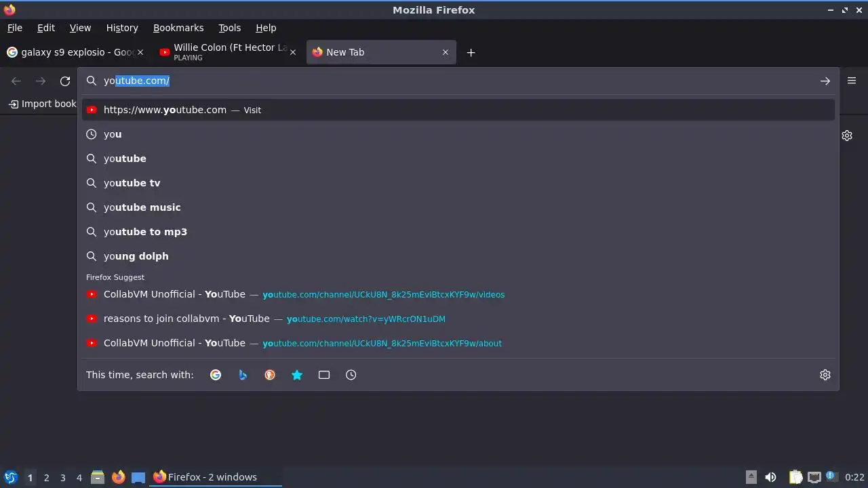Open the file manager icon in taskbar
Image resolution: width=868 pixels, height=488 pixels.
[x=98, y=477]
